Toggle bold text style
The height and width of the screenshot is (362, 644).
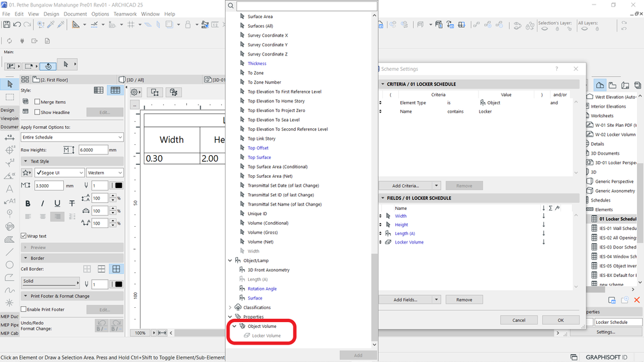pyautogui.click(x=28, y=204)
